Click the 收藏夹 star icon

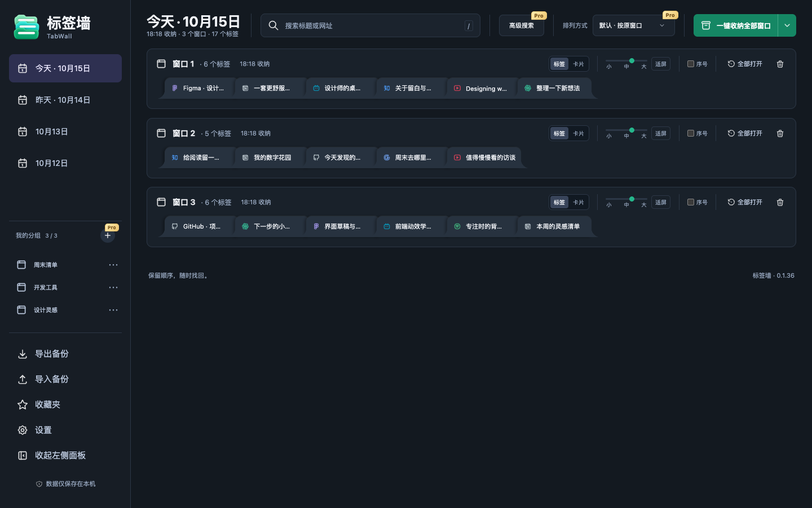click(x=23, y=405)
